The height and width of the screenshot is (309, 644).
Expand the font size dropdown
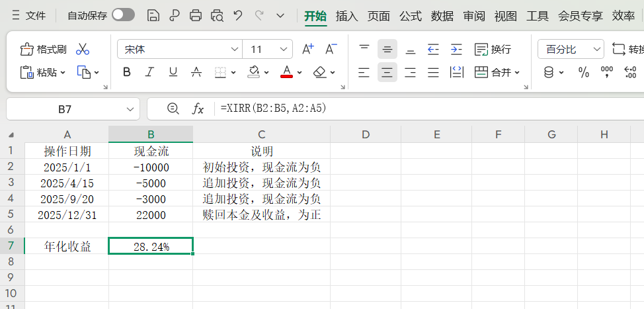tap(284, 50)
